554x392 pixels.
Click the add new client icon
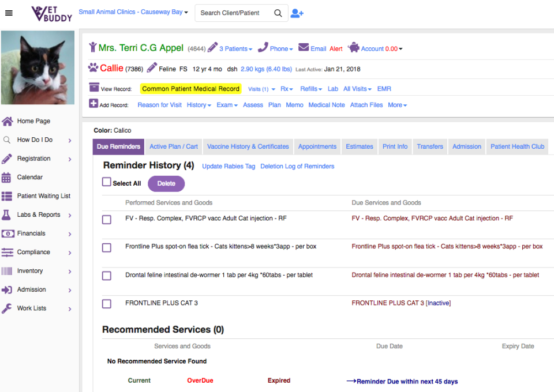coord(297,13)
